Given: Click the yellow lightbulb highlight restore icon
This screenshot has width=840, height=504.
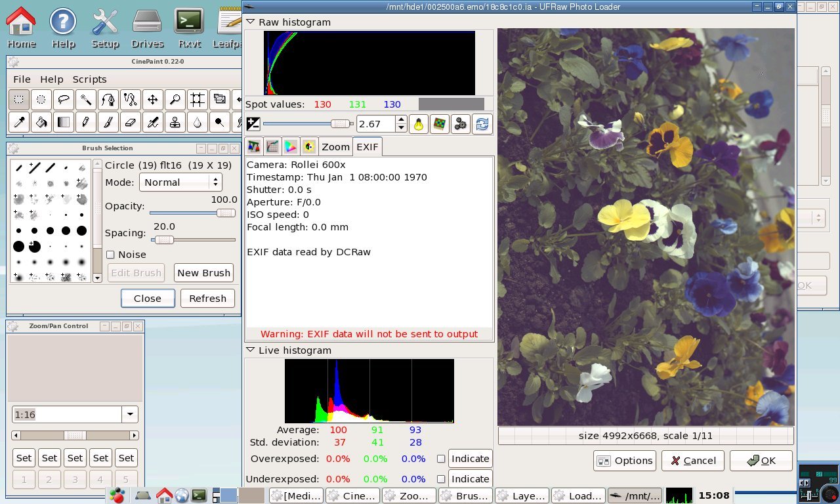Looking at the screenshot, I should click(417, 124).
